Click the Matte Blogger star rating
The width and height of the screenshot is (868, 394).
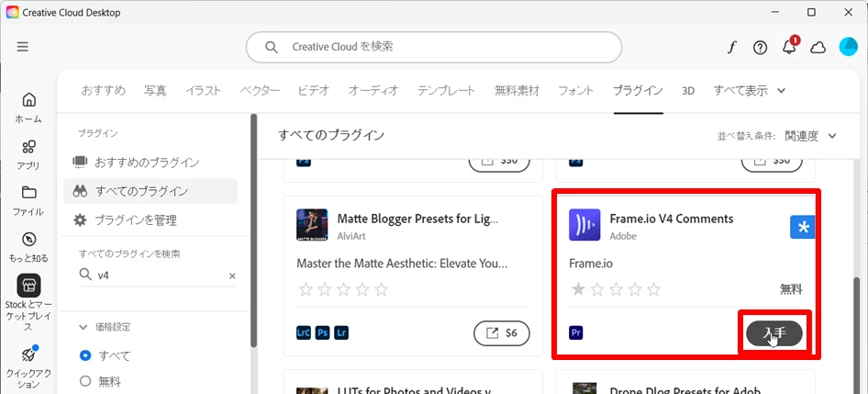pos(343,289)
